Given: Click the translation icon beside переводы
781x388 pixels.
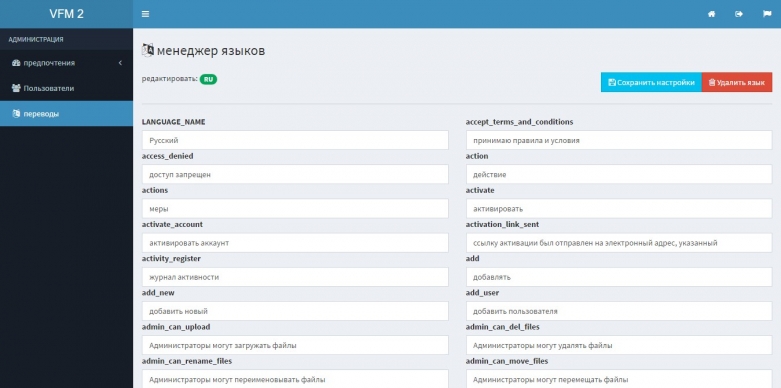Looking at the screenshot, I should coord(16,114).
